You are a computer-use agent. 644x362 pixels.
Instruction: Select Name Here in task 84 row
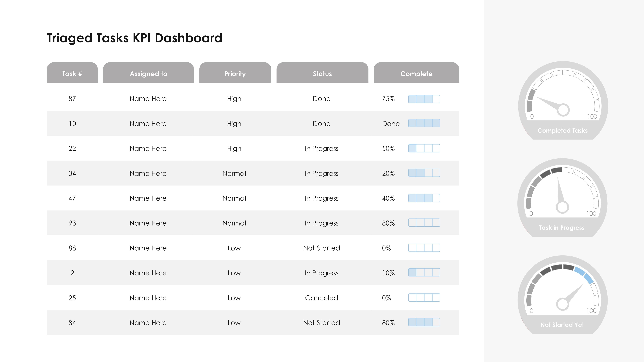(x=148, y=323)
